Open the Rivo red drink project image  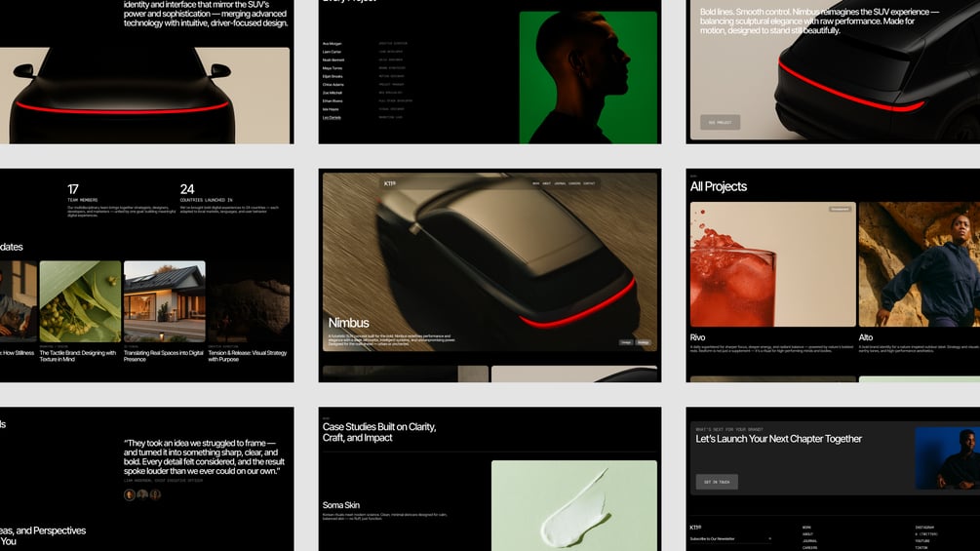773,264
